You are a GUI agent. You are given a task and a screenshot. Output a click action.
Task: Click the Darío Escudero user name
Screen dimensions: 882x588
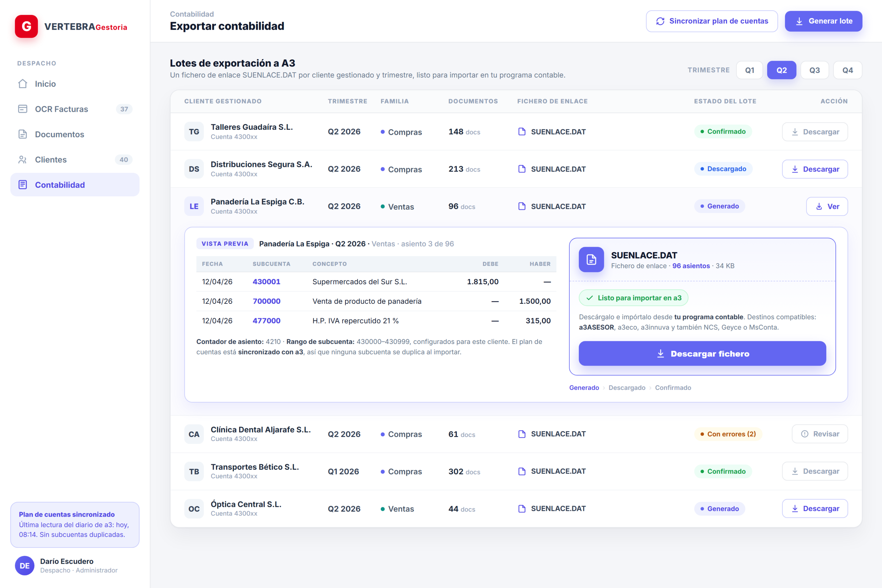pyautogui.click(x=67, y=561)
